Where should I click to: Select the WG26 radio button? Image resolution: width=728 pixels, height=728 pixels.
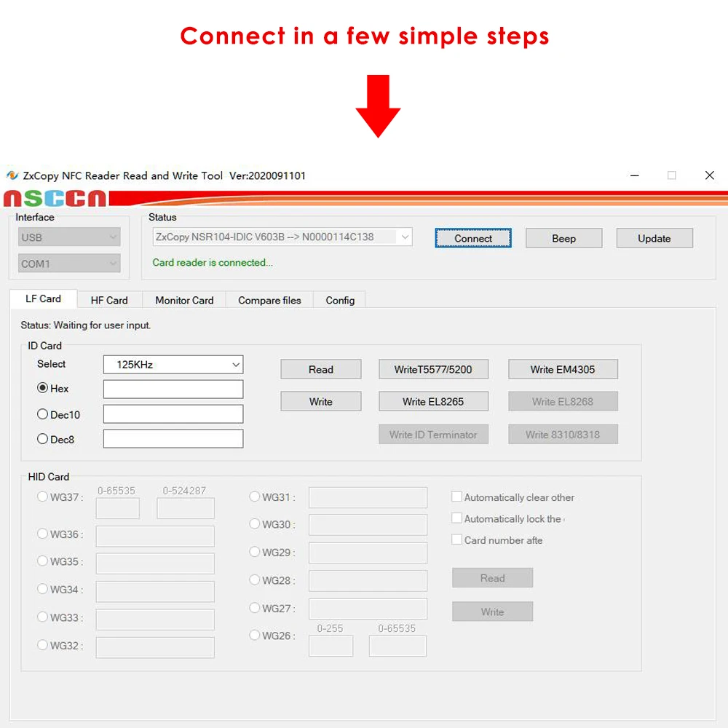point(254,635)
